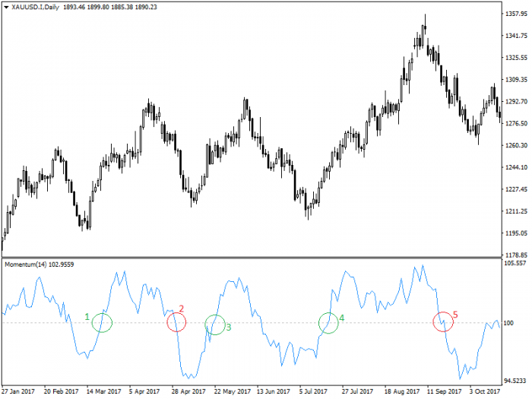Click the 1341.75 price axis label

click(x=516, y=36)
